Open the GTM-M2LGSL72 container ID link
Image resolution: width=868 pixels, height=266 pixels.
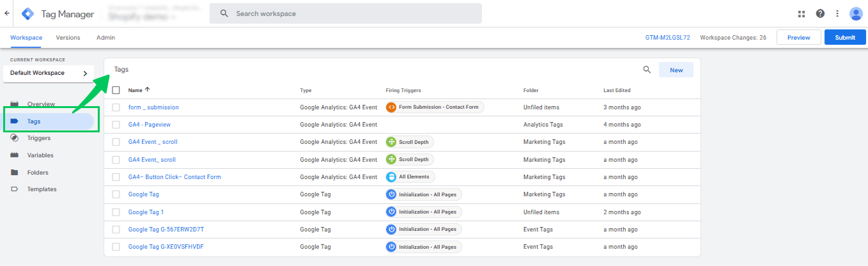click(x=667, y=38)
